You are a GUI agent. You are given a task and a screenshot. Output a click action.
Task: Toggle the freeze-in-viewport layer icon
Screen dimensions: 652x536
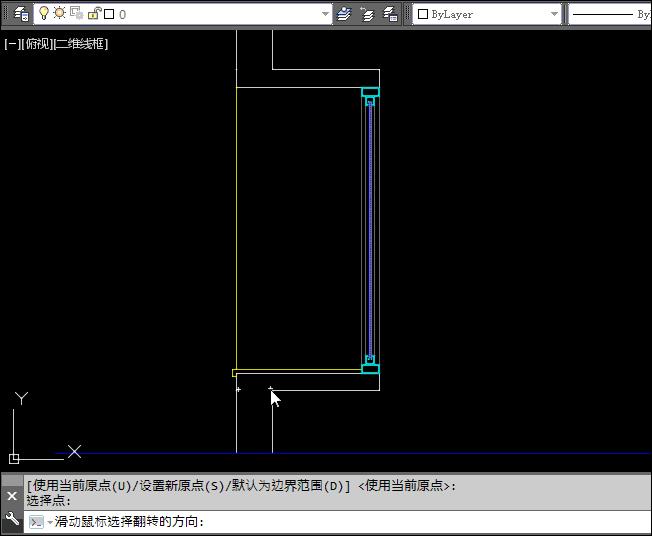click(x=77, y=13)
